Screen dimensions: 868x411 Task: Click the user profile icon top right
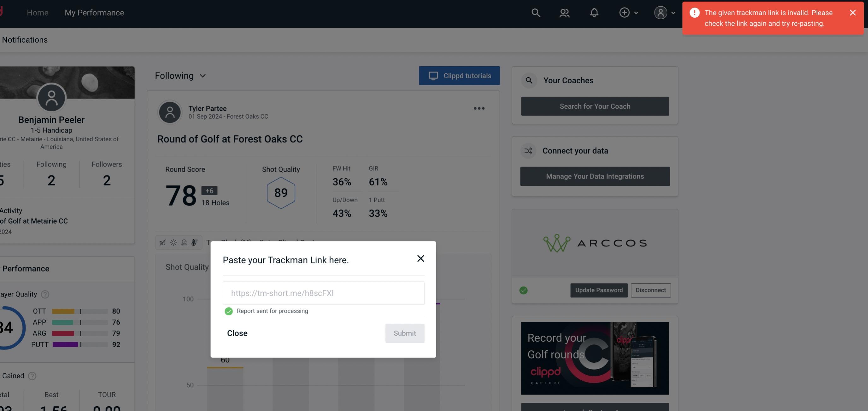tap(660, 12)
